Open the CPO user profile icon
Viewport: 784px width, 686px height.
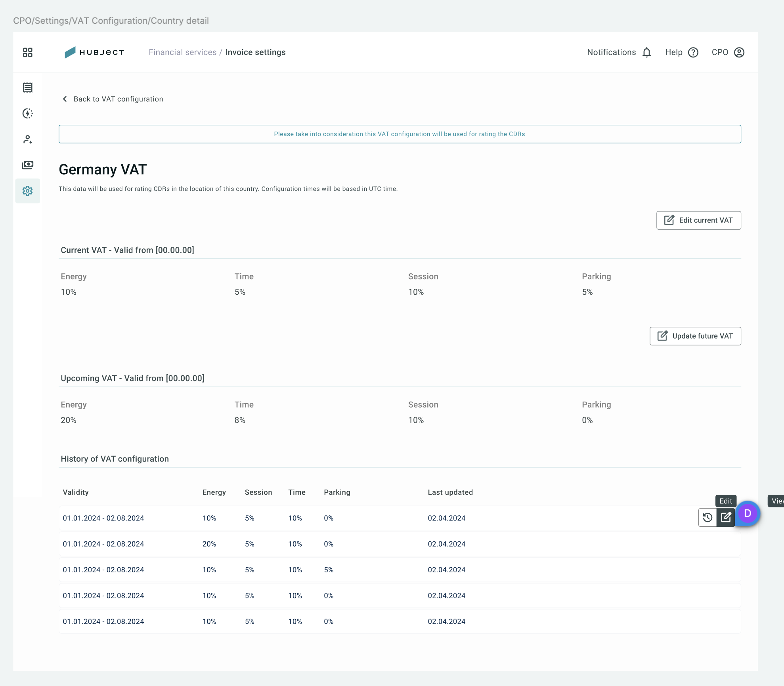click(x=739, y=52)
